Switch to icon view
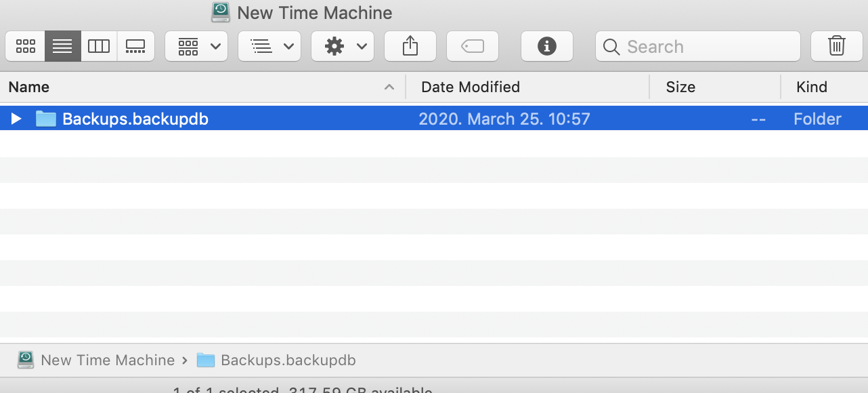 pos(26,46)
